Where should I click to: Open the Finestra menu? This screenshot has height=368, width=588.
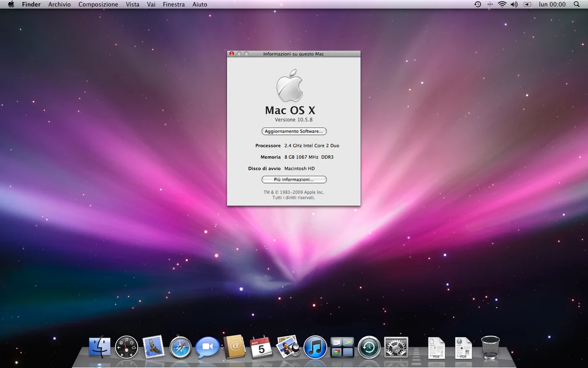coord(174,4)
